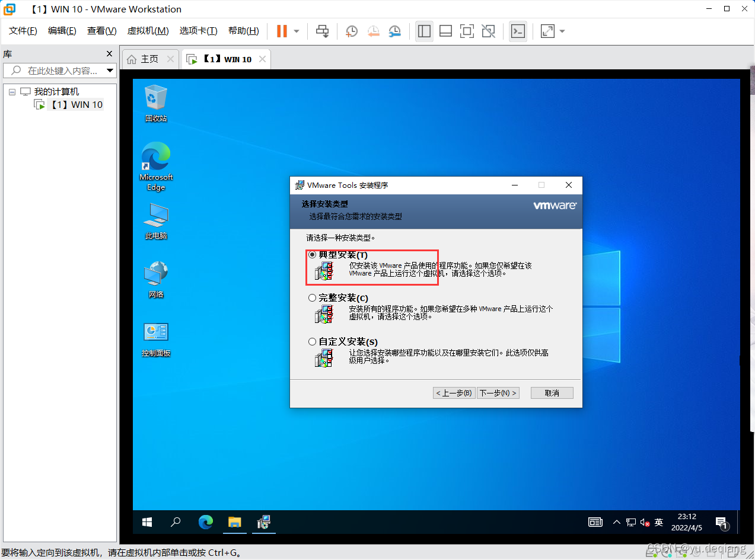
Task: Minimize the VMware Tools installer dialog
Action: pos(514,185)
